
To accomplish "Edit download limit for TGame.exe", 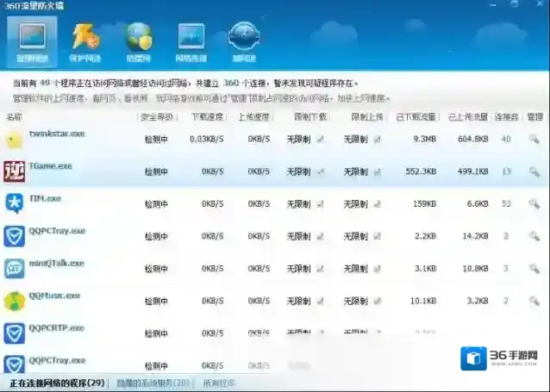I will point(320,171).
